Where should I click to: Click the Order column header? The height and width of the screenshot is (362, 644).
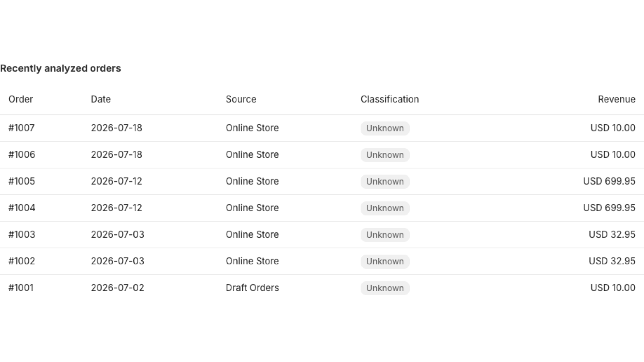[x=21, y=99]
